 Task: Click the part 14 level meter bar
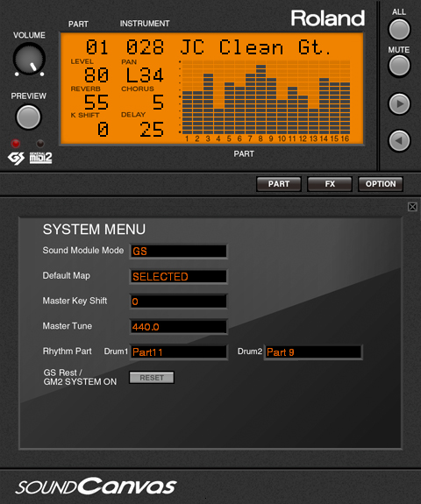coord(324,106)
